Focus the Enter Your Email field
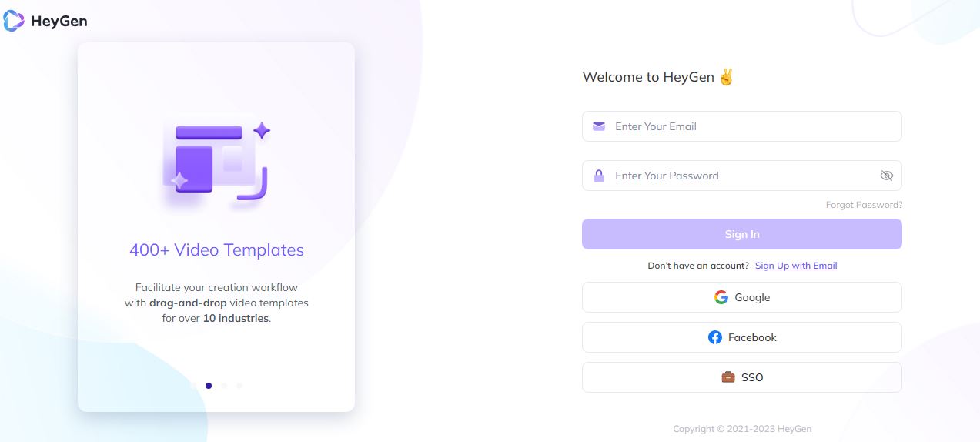Image resolution: width=980 pixels, height=442 pixels. [751, 126]
